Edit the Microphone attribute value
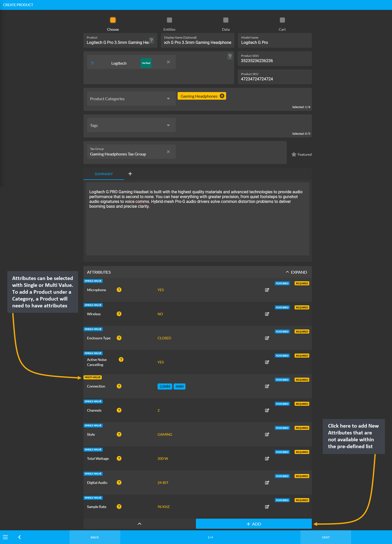The width and height of the screenshot is (392, 544). click(x=267, y=290)
